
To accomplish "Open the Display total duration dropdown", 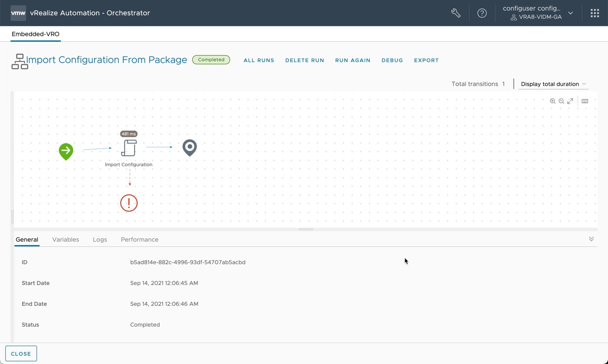I will click(x=553, y=84).
